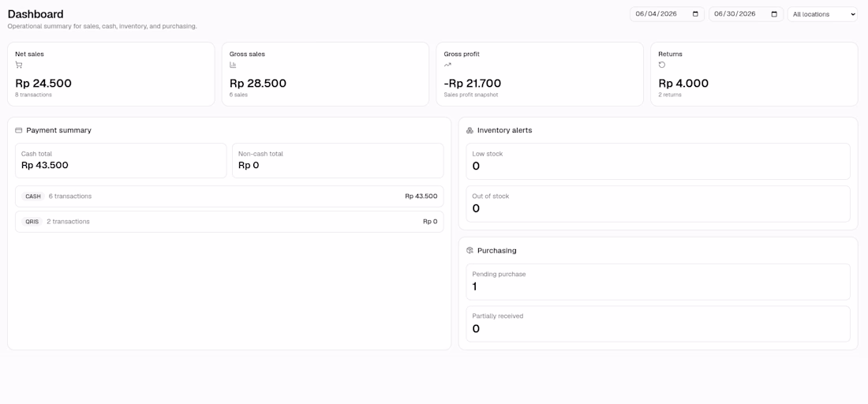Click the shopping cart icon under Net sales
The image size is (868, 404).
(19, 65)
